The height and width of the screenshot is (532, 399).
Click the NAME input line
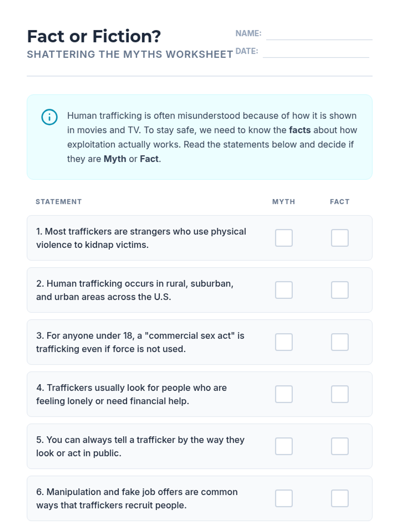319,35
